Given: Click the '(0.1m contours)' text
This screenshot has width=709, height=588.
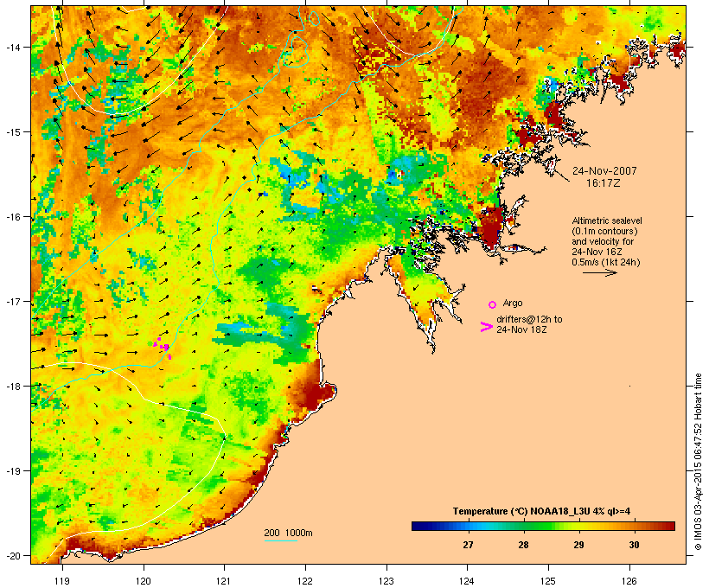Looking at the screenshot, I should pyautogui.click(x=604, y=231).
